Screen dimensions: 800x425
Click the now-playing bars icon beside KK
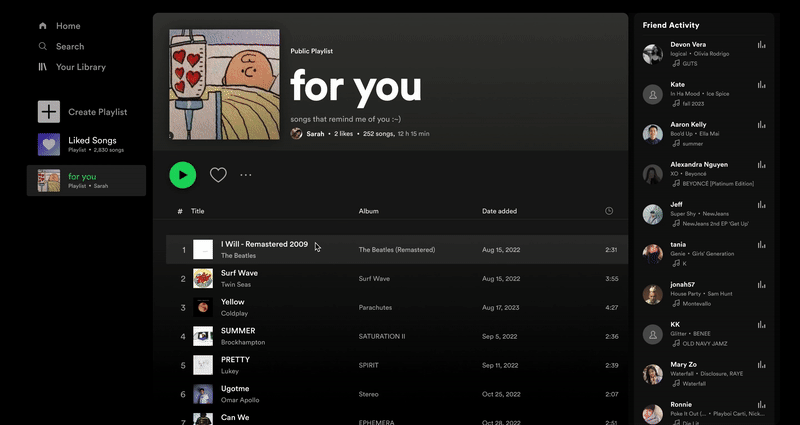[762, 324]
